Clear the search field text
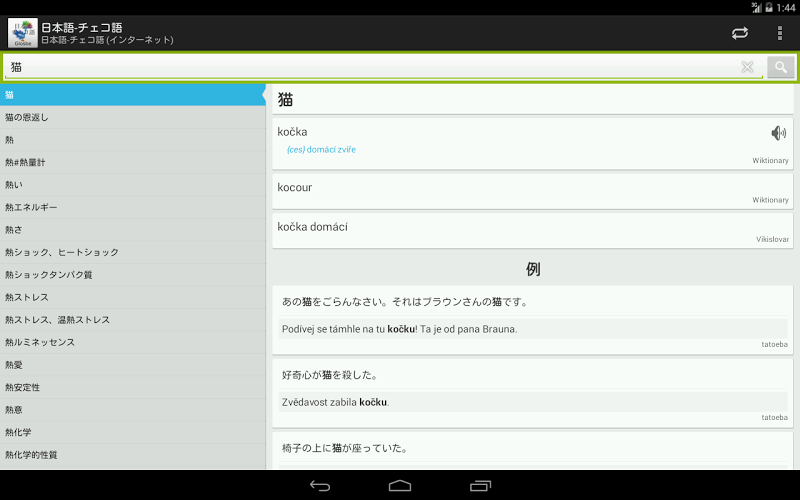800x500 pixels. [747, 67]
